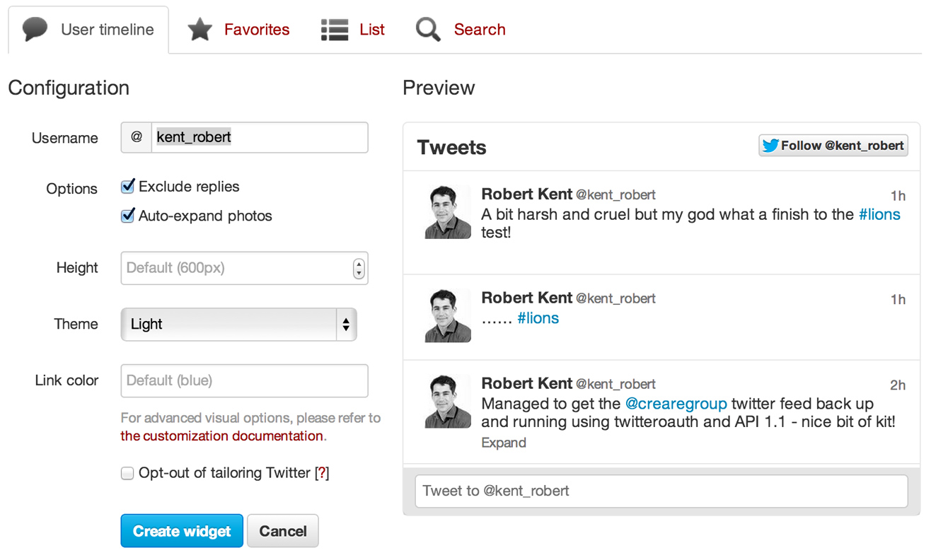
Task: Click the 1h timestamp of first tweet
Action: point(898,196)
